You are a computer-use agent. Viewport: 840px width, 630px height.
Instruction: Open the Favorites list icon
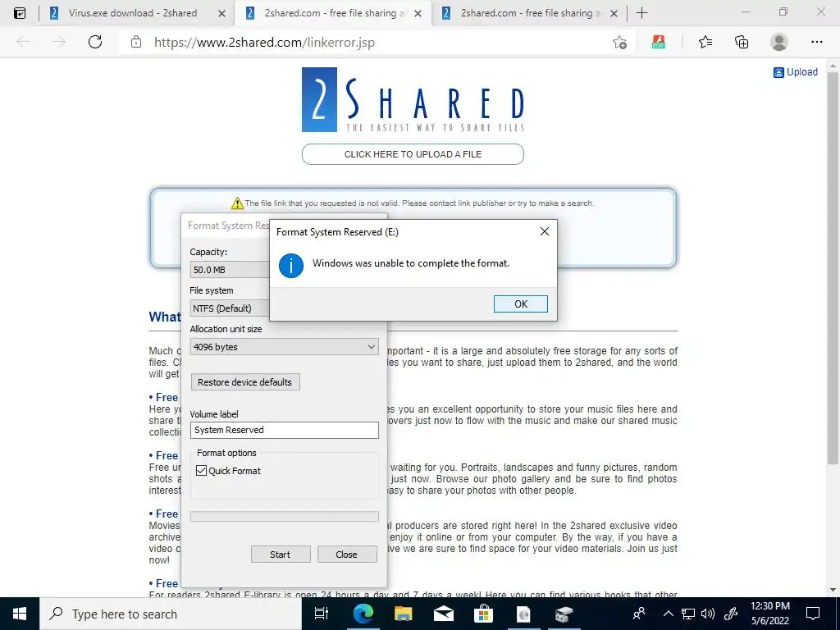[x=705, y=43]
